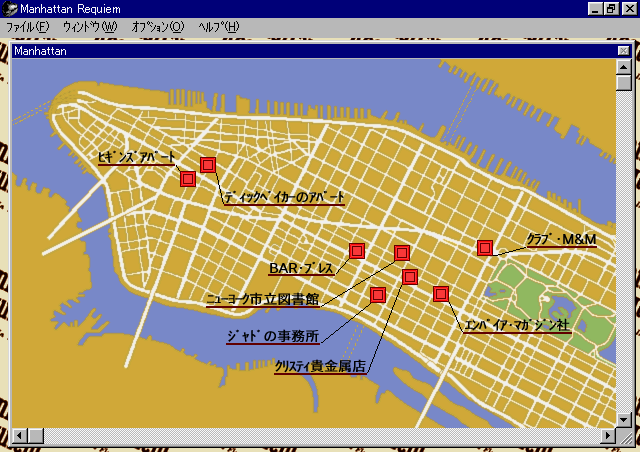Click the vertical scrollbar down arrow
Image resolution: width=640 pixels, height=452 pixels.
[624, 421]
